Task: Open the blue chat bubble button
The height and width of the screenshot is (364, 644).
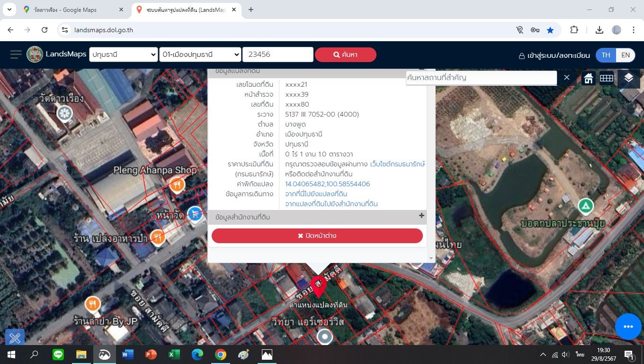Action: tap(628, 327)
